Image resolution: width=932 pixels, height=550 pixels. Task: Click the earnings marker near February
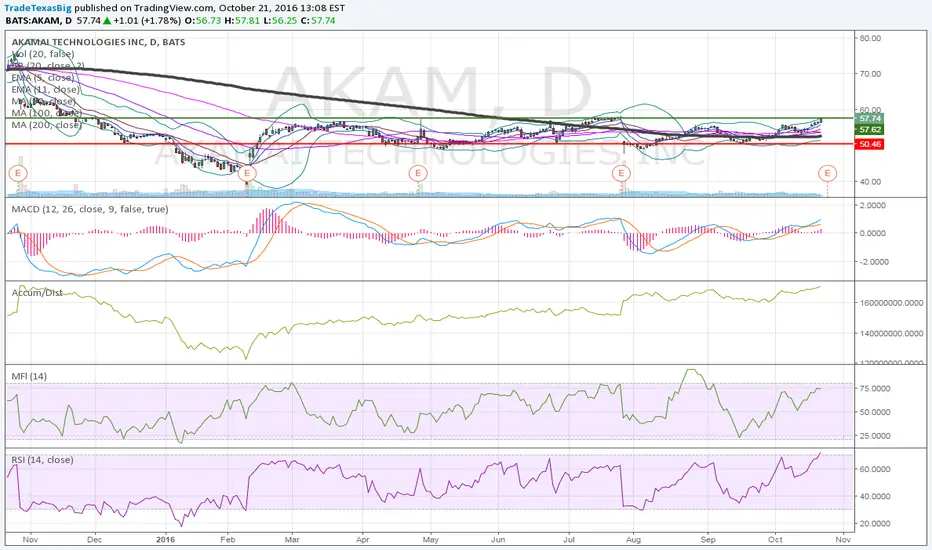(x=247, y=174)
